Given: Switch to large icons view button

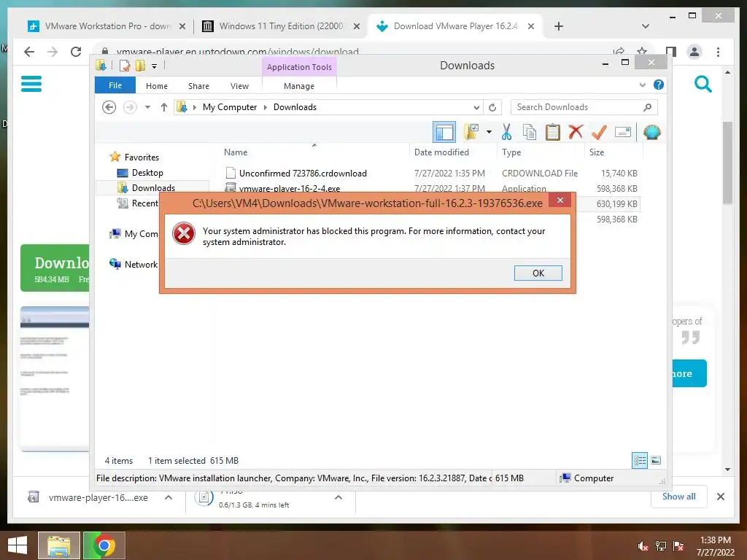Looking at the screenshot, I should coord(656,460).
